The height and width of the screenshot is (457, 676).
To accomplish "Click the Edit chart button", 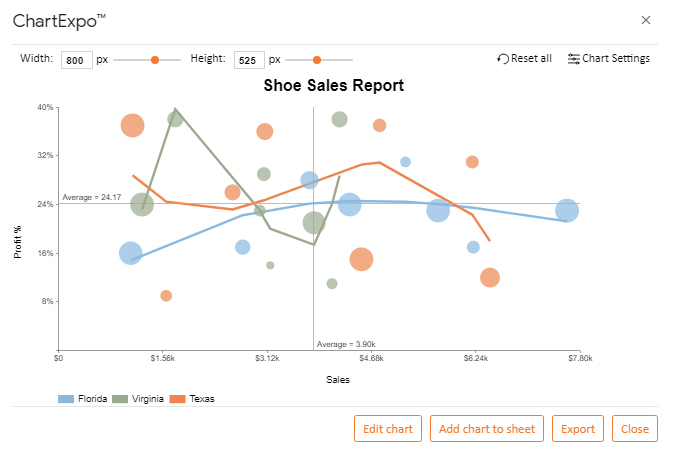I will [388, 429].
